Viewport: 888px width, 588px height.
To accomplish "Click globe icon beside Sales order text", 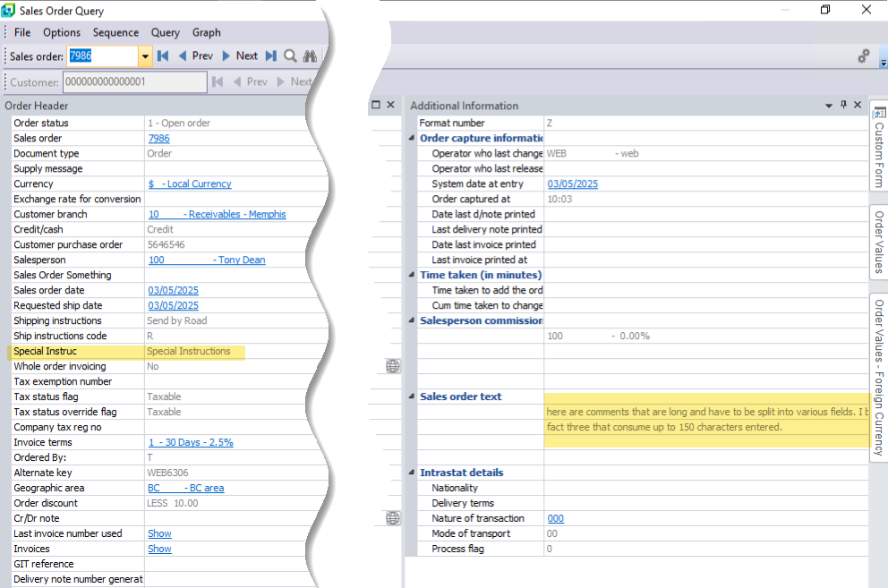I will (393, 367).
